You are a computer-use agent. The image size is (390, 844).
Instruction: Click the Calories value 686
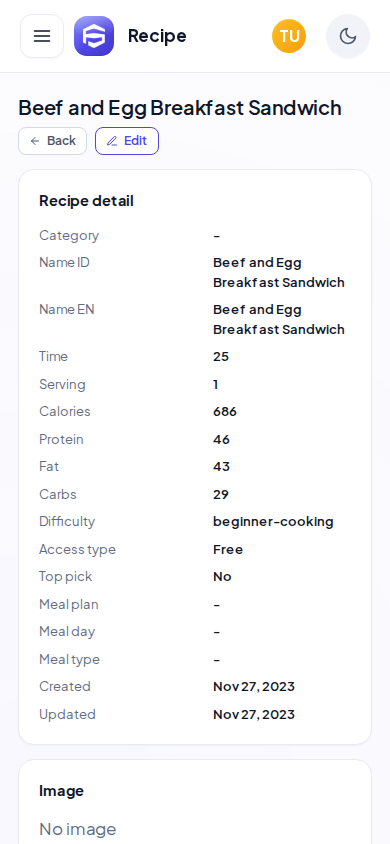[x=225, y=412]
